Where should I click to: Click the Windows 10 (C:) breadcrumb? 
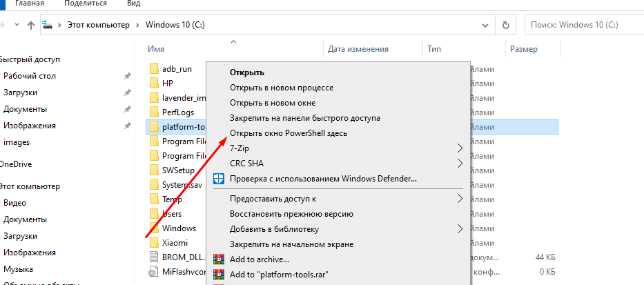click(x=175, y=25)
